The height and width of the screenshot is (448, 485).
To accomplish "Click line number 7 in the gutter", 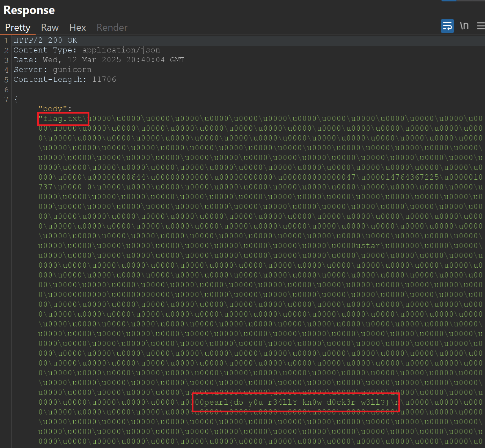I will click(6, 100).
